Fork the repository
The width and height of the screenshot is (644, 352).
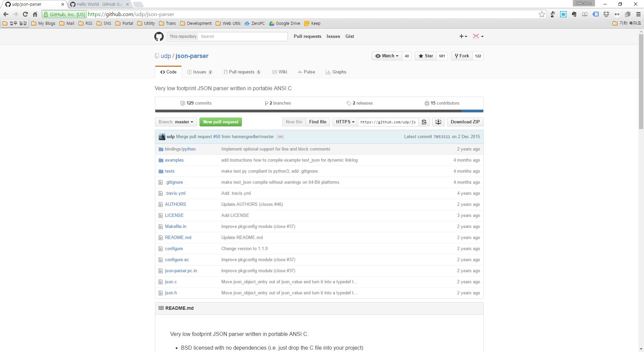[462, 56]
